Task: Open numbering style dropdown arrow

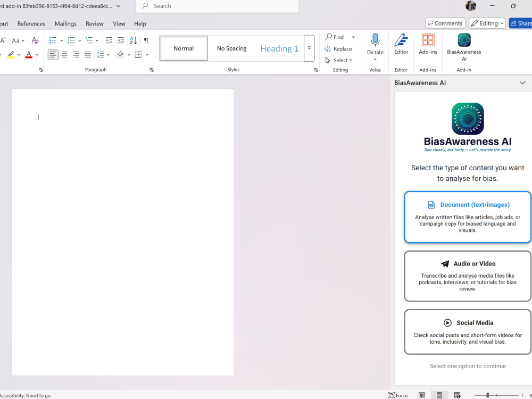Action: click(x=79, y=41)
